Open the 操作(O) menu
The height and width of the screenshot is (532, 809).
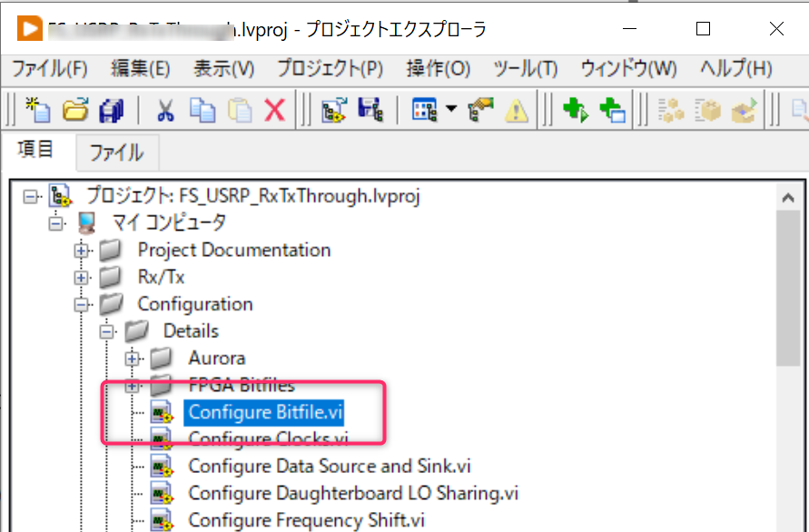[x=438, y=69]
